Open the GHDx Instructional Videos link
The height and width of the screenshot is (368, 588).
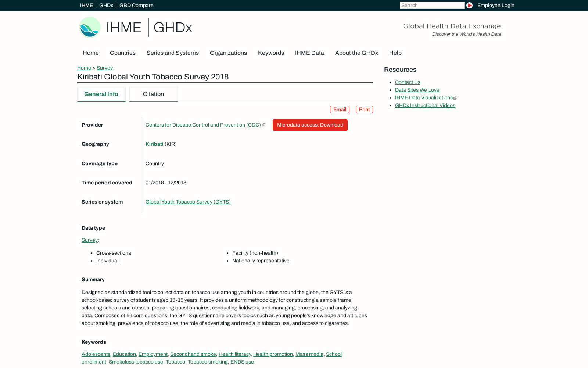(x=425, y=106)
